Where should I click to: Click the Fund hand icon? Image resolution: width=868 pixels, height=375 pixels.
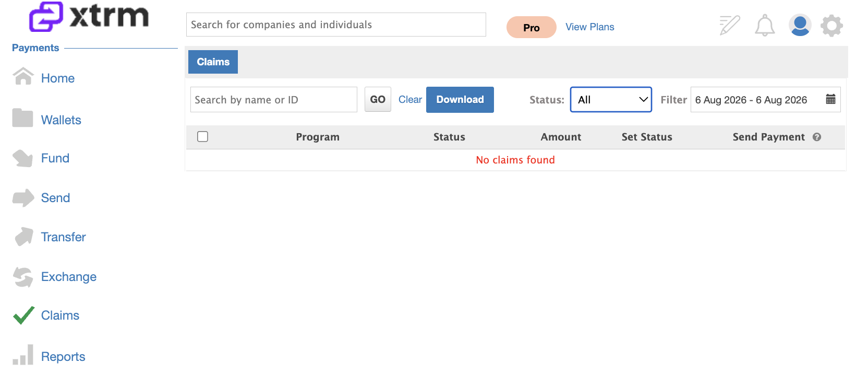tap(23, 158)
